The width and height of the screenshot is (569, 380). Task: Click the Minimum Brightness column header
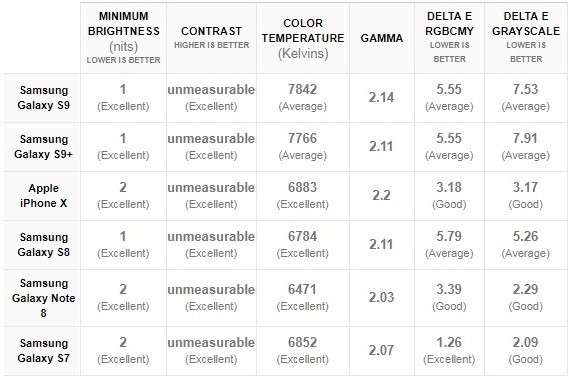[x=123, y=38]
